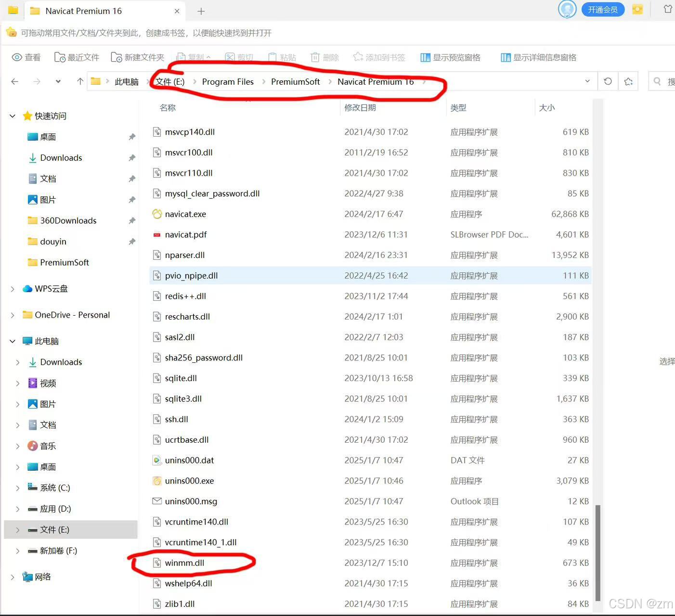Image resolution: width=675 pixels, height=616 pixels.
Task: Click the 删除 (delete) icon
Action: coord(315,57)
